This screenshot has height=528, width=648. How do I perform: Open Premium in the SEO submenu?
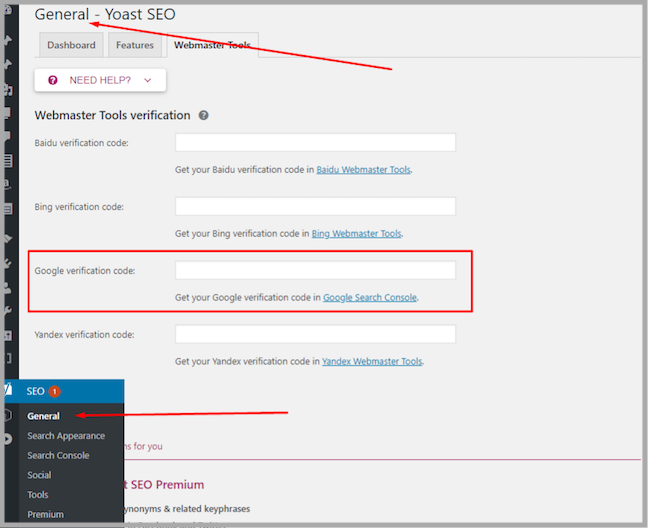click(x=45, y=514)
